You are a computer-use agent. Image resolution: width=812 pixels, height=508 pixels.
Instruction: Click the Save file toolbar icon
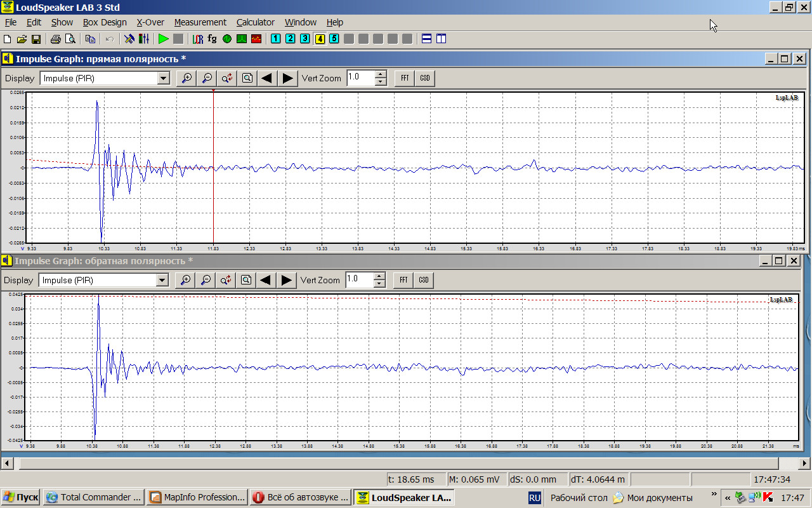(36, 39)
